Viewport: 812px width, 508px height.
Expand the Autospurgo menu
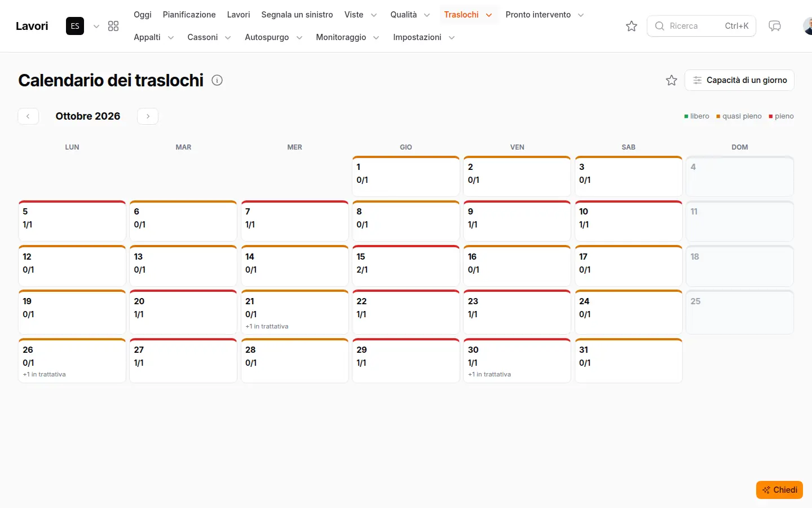pos(273,37)
